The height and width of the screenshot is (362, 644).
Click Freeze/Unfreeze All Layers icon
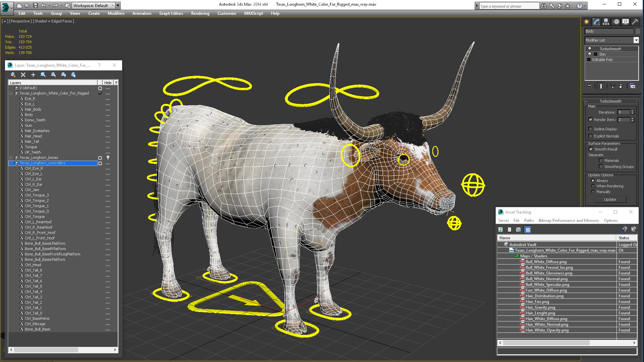pos(73,75)
